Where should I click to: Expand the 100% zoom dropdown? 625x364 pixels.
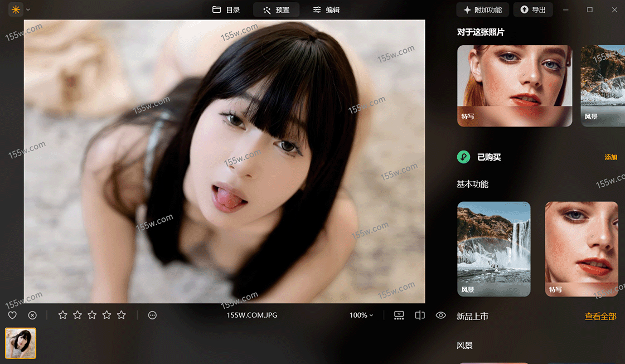pos(361,315)
